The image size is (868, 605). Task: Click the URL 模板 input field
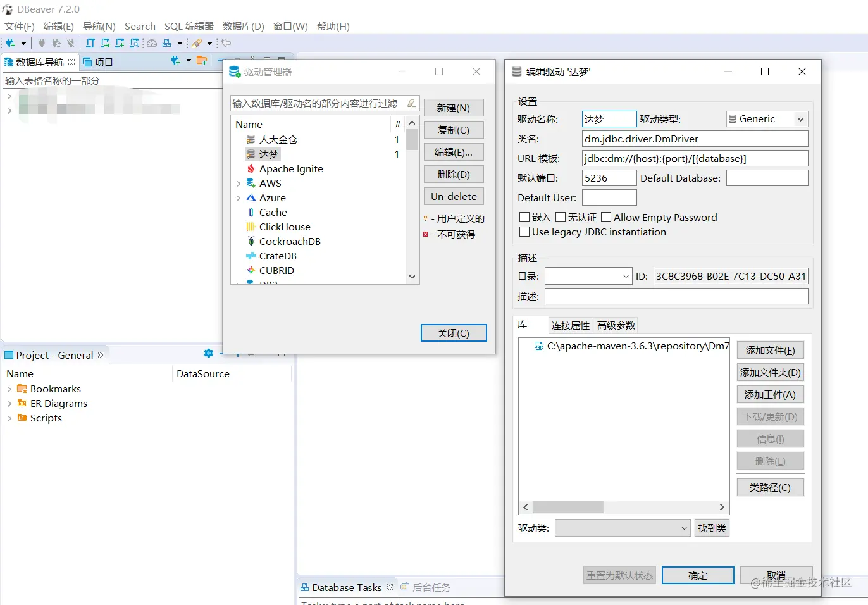pos(695,158)
